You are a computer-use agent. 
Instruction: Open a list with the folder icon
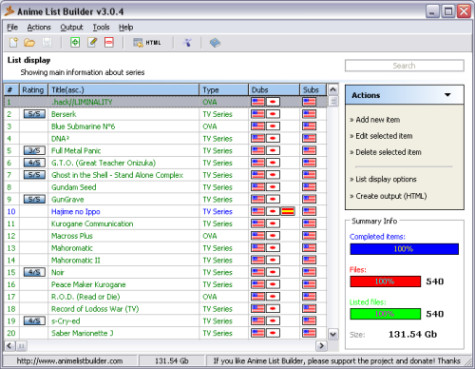coord(29,43)
